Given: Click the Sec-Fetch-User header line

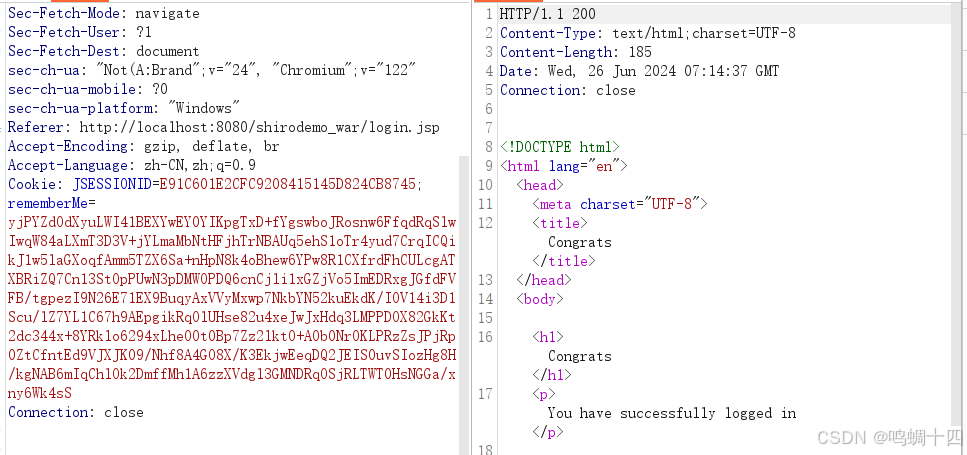Looking at the screenshot, I should [x=80, y=32].
